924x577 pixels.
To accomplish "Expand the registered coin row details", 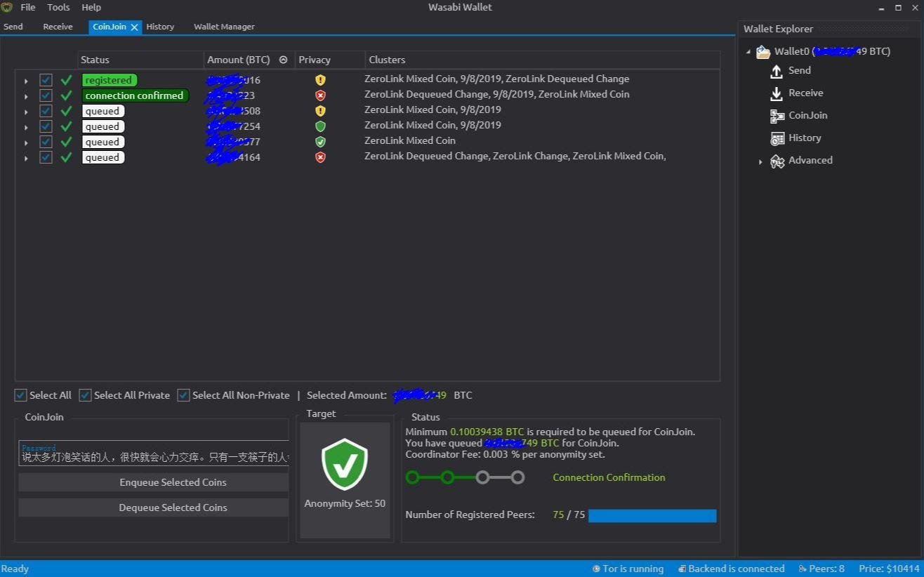I will click(x=26, y=81).
